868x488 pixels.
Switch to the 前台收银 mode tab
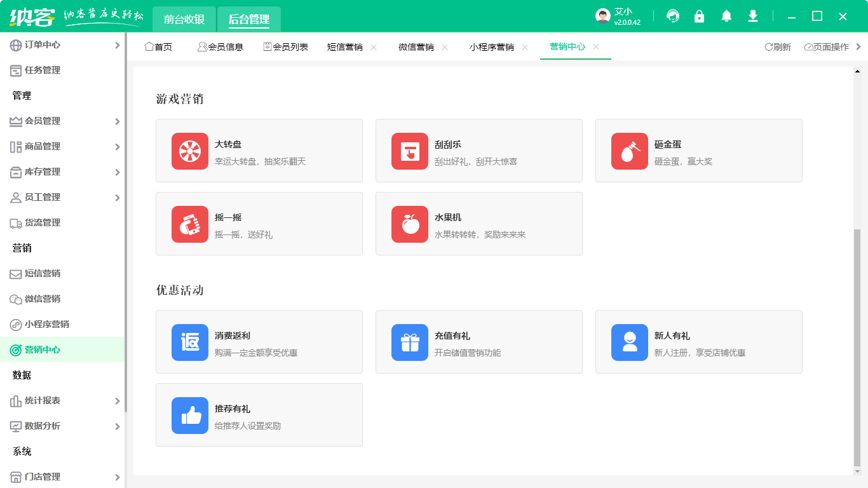point(185,19)
